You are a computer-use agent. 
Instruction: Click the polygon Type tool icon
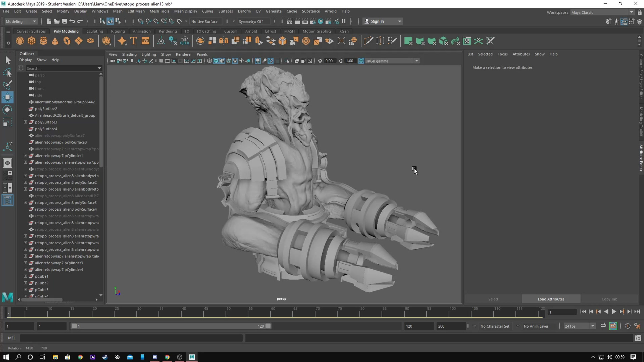[134, 41]
